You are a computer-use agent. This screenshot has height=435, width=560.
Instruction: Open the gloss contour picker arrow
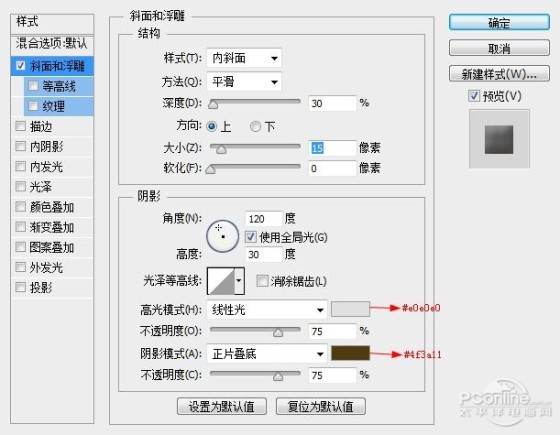[x=239, y=281]
